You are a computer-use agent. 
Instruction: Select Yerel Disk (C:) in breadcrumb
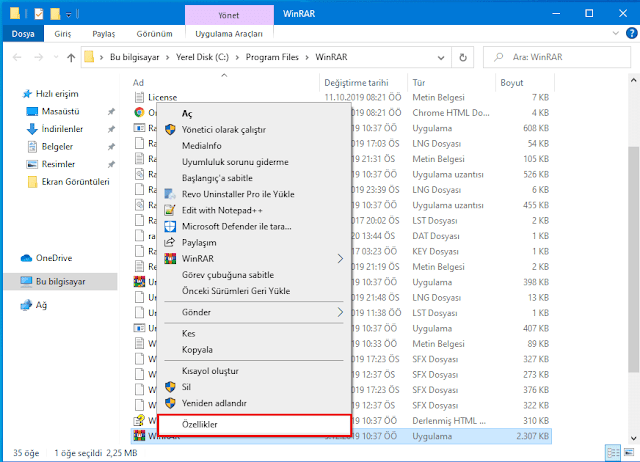point(202,58)
